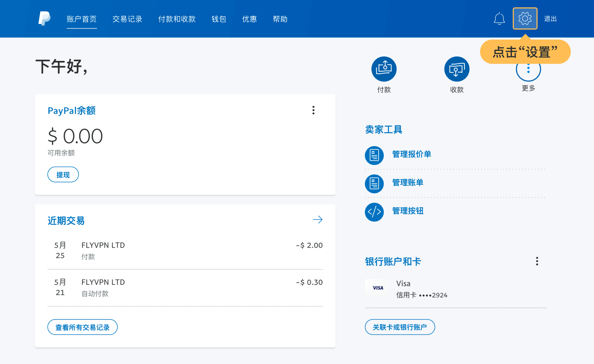Image resolution: width=594 pixels, height=364 pixels.
Task: Open the notifications bell icon
Action: (x=499, y=19)
